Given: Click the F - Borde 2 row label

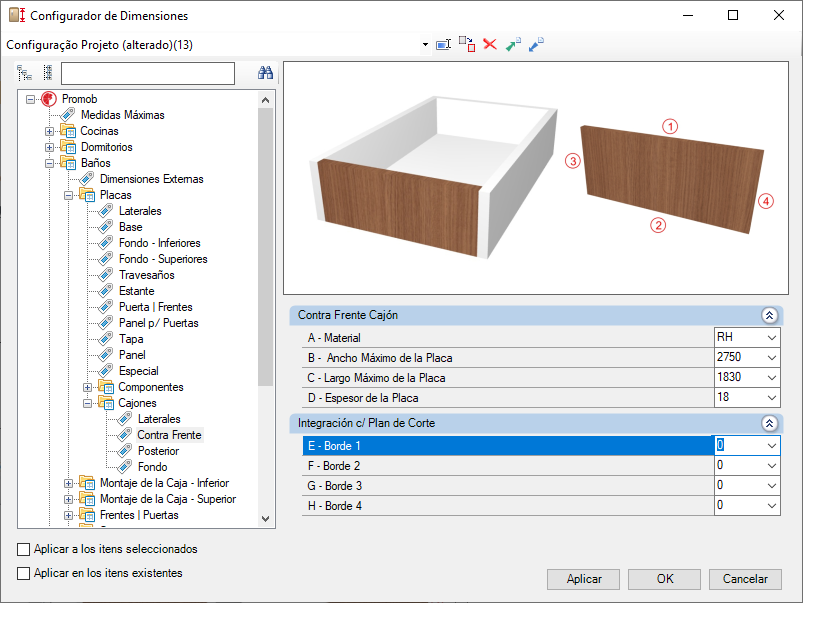Looking at the screenshot, I should (x=334, y=466).
